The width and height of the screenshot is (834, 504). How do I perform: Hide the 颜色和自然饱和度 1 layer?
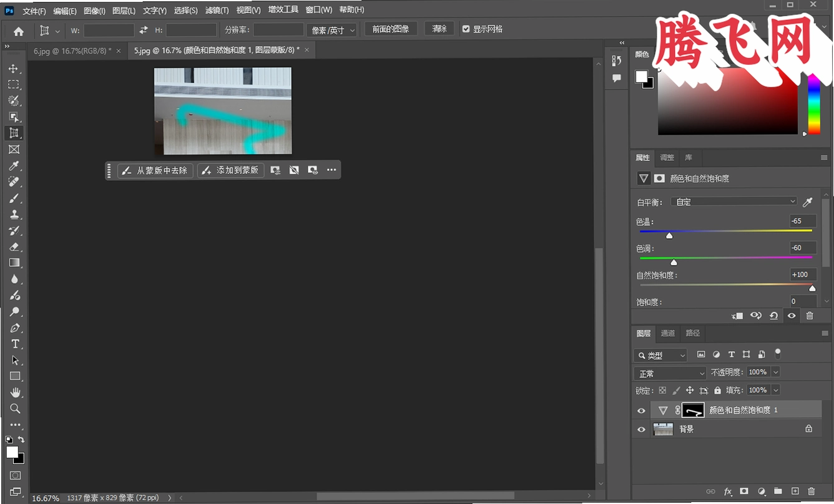[x=641, y=410]
